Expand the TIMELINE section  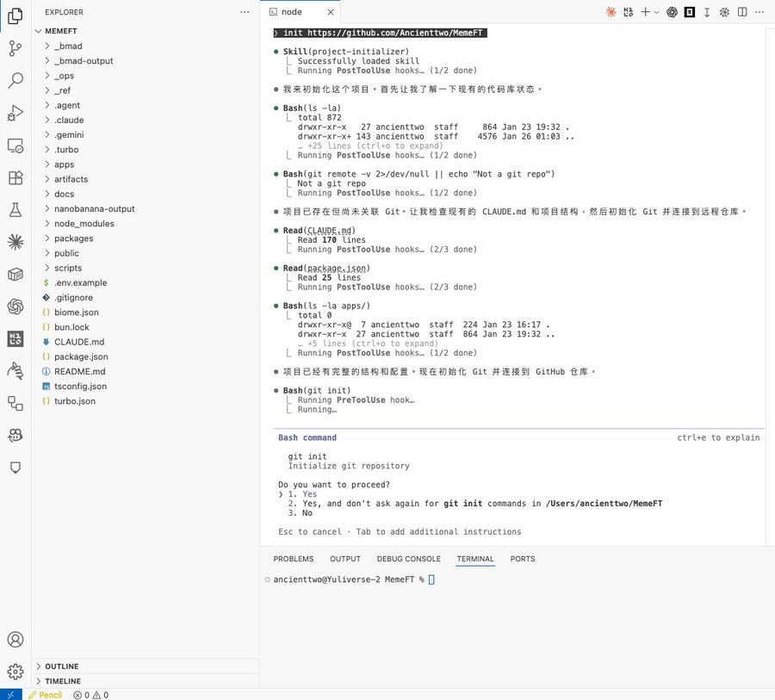point(146,681)
